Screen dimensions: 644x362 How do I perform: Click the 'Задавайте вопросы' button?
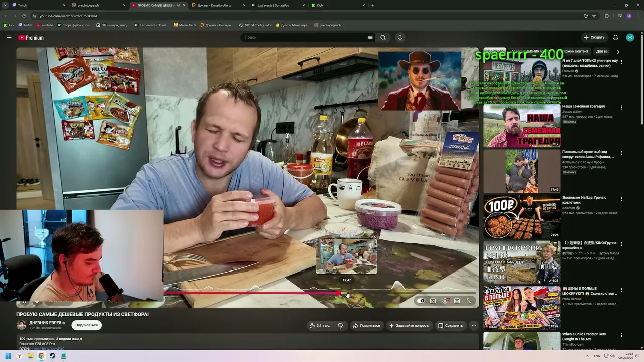409,326
